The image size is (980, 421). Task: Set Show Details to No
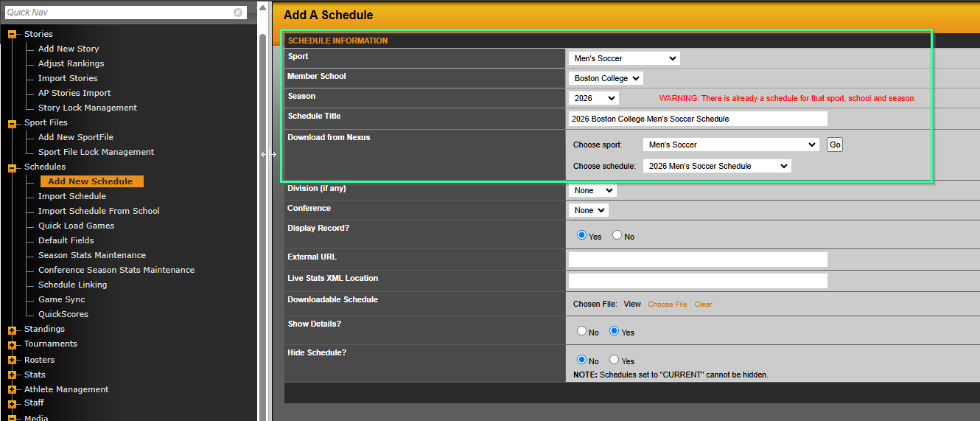[x=581, y=331]
